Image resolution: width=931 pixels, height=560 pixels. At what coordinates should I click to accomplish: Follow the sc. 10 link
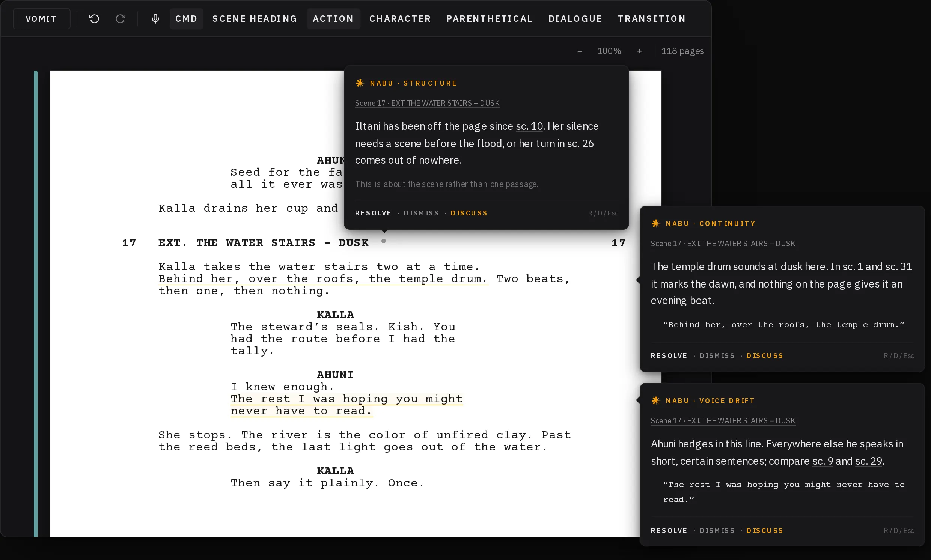529,126
